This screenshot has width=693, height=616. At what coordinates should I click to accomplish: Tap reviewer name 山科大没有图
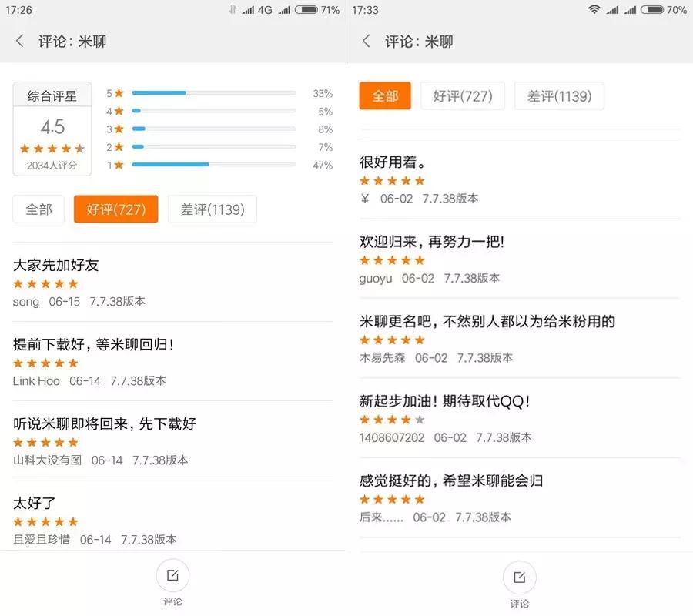[x=47, y=460]
